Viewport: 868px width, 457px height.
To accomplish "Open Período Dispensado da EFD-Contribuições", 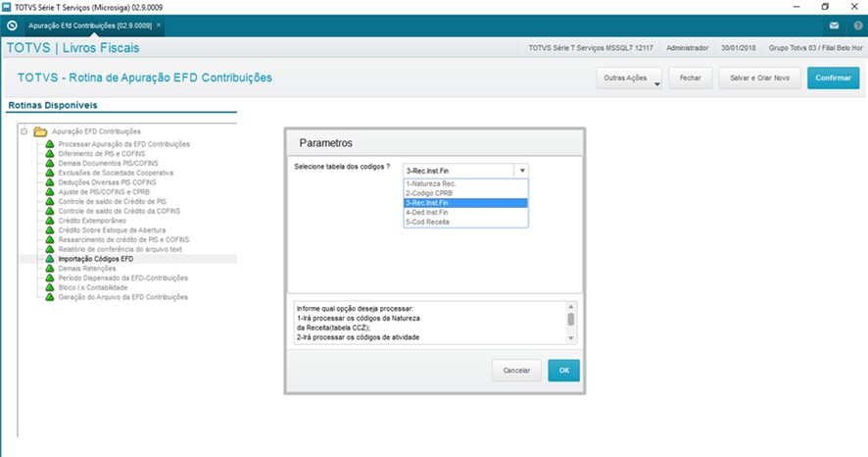I will point(122,279).
